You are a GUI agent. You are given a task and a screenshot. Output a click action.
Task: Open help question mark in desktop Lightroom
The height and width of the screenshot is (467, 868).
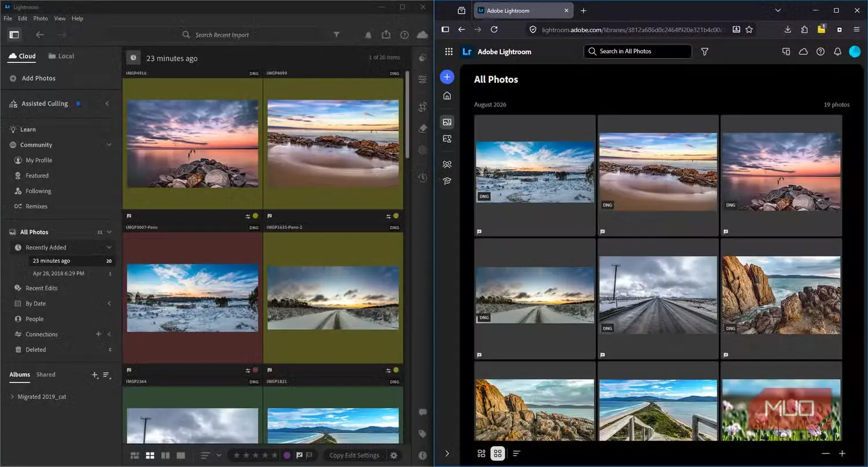pos(404,35)
